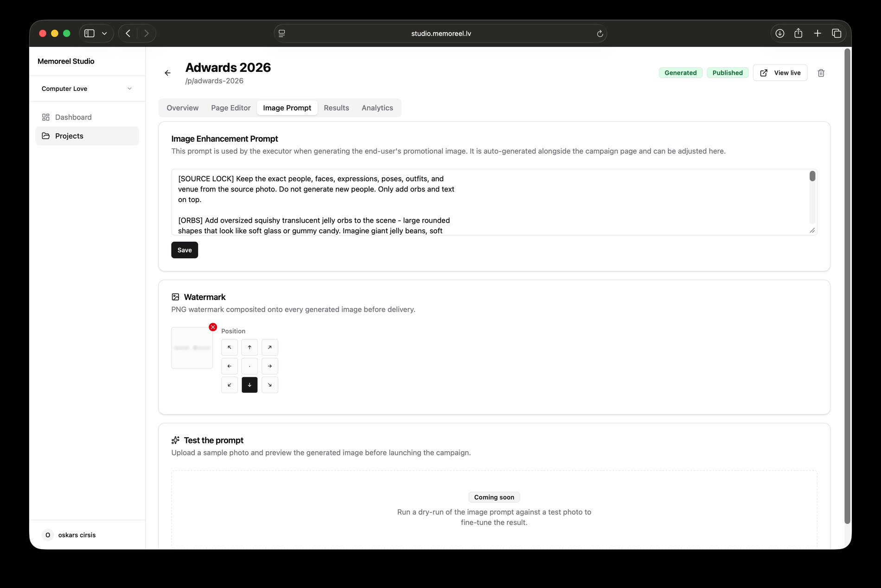The width and height of the screenshot is (881, 588).
Task: Open the page settings icon in address bar
Action: tap(281, 33)
